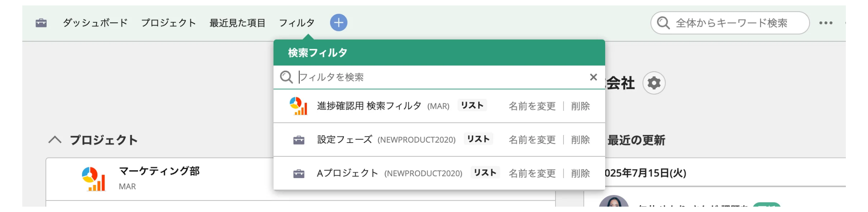Collapse the プロジェクト section chevron
This screenshot has width=868, height=212.
[x=55, y=140]
